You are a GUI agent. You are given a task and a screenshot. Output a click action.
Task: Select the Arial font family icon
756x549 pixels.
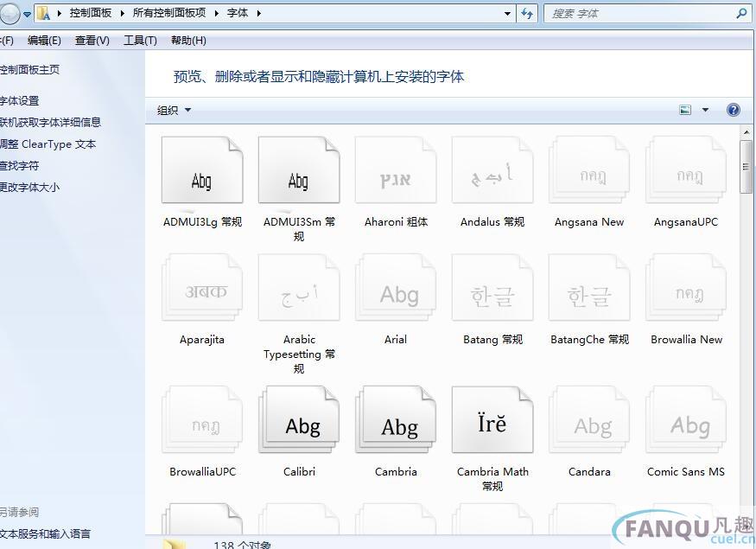[x=396, y=288]
